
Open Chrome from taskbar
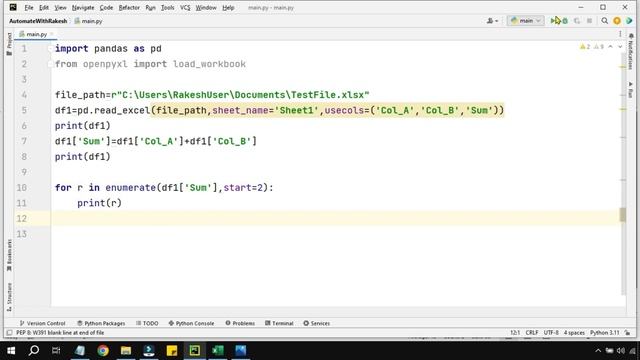click(103, 351)
